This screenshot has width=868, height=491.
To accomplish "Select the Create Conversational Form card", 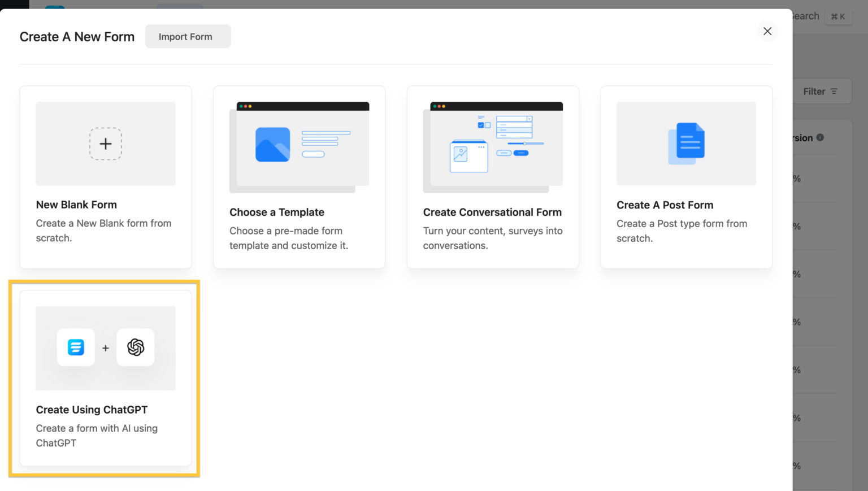I will pos(492,177).
